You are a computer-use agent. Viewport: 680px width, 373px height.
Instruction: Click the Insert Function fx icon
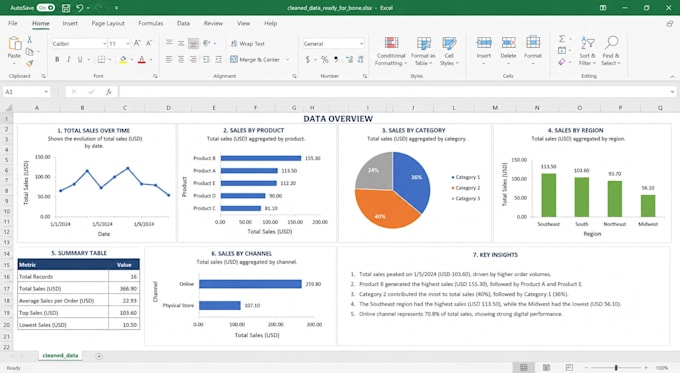(108, 92)
